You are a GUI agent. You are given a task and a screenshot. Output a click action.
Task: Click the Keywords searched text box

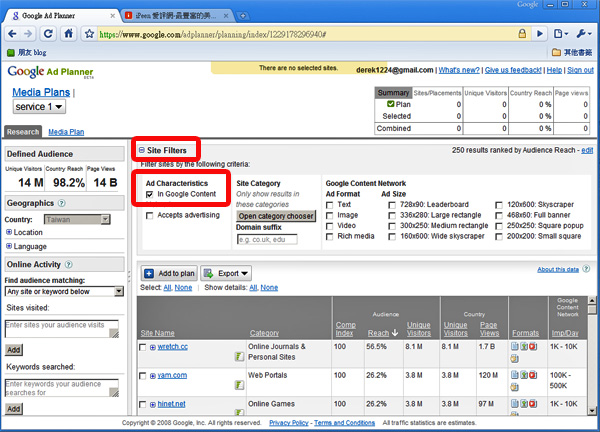pyautogui.click(x=62, y=388)
